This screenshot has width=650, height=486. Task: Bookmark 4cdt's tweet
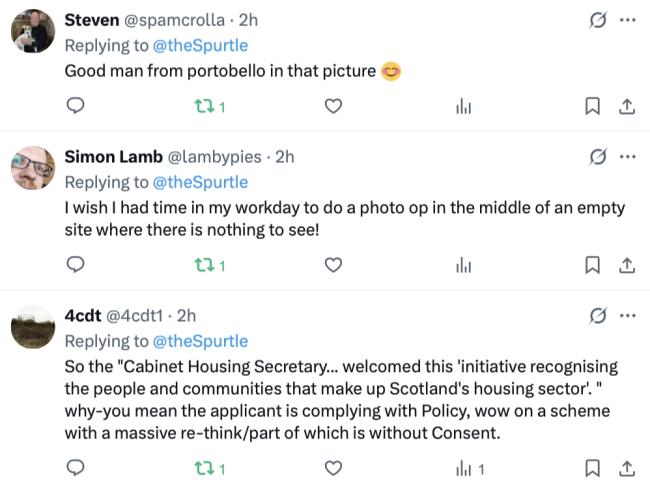(592, 468)
